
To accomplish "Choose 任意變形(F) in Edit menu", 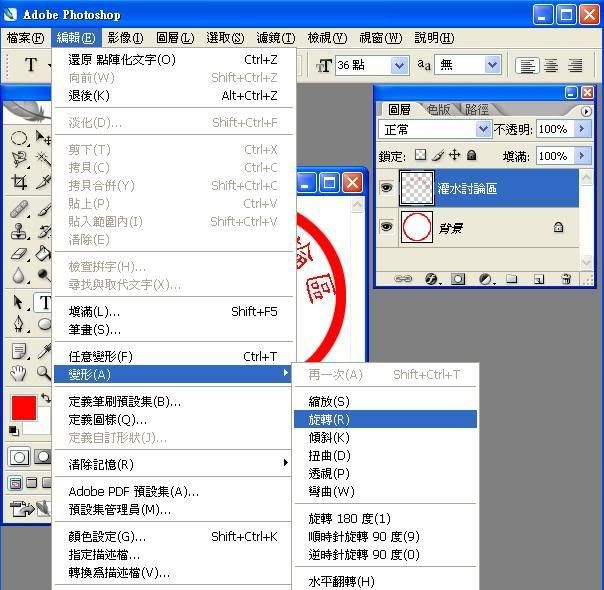I will click(x=173, y=357).
